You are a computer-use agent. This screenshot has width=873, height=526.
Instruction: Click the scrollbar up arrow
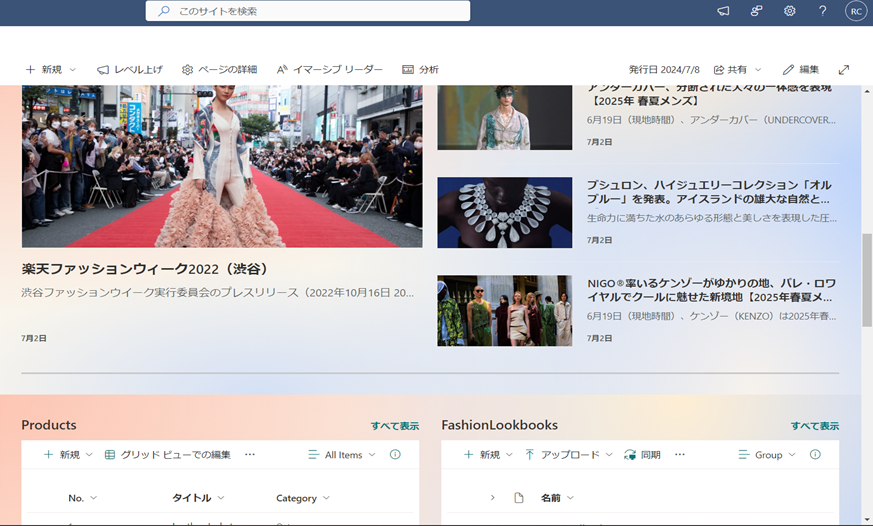[x=867, y=91]
